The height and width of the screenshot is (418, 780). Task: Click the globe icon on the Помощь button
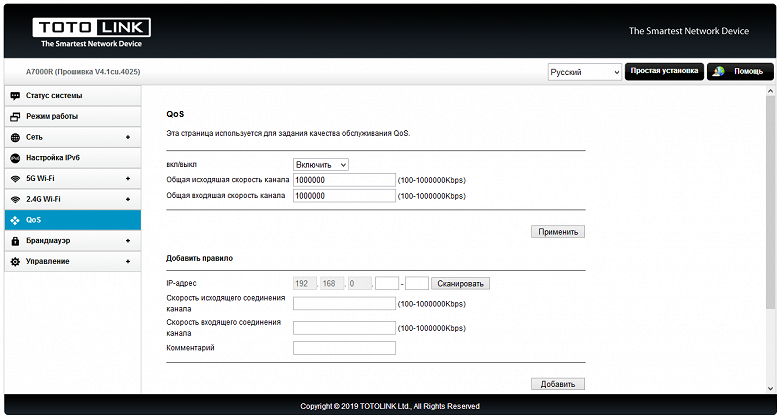718,72
